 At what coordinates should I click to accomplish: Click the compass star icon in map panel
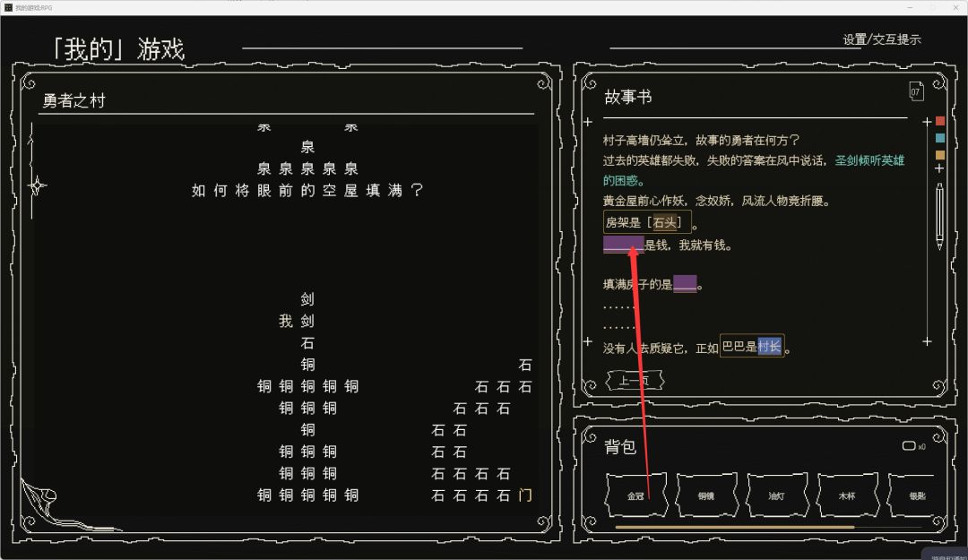pyautogui.click(x=37, y=185)
